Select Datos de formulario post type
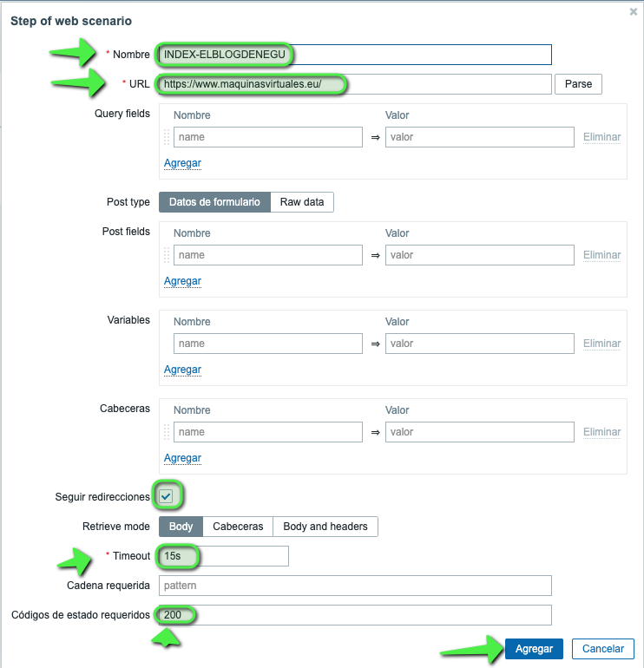 click(x=214, y=202)
